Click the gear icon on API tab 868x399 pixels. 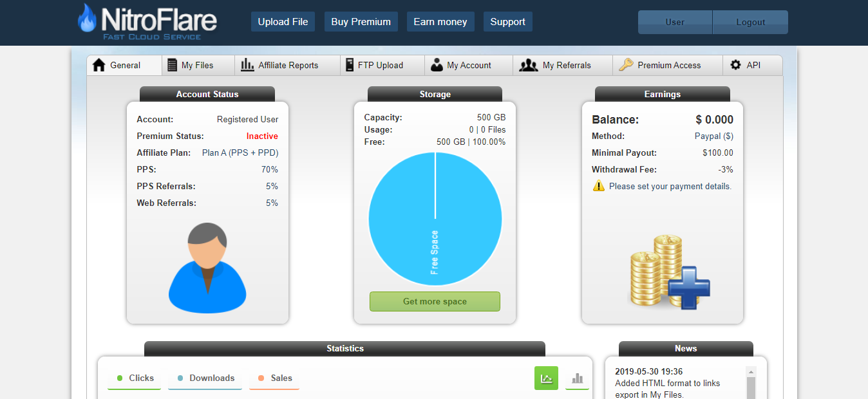(736, 65)
